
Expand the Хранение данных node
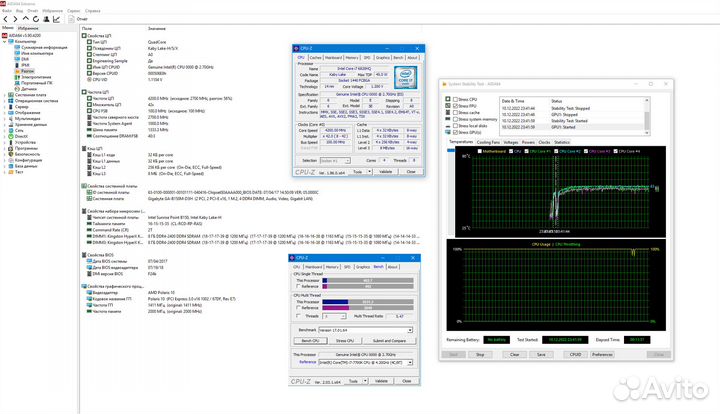5,125
